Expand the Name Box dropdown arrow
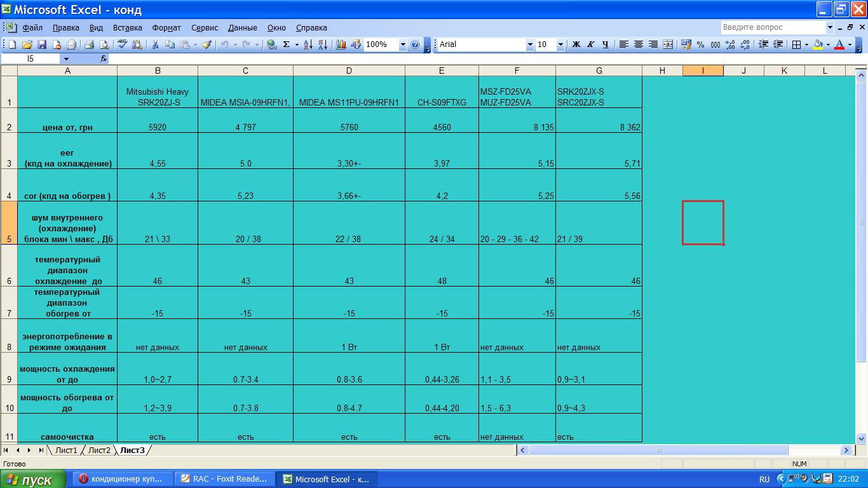This screenshot has width=868, height=488. pyautogui.click(x=66, y=58)
